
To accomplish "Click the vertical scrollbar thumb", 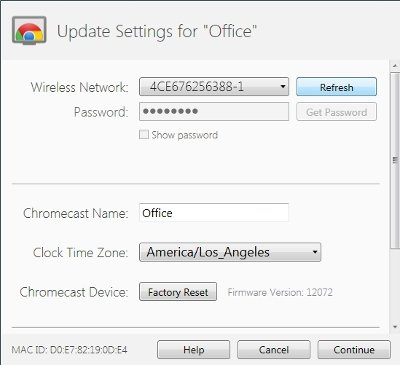I will tap(395, 161).
